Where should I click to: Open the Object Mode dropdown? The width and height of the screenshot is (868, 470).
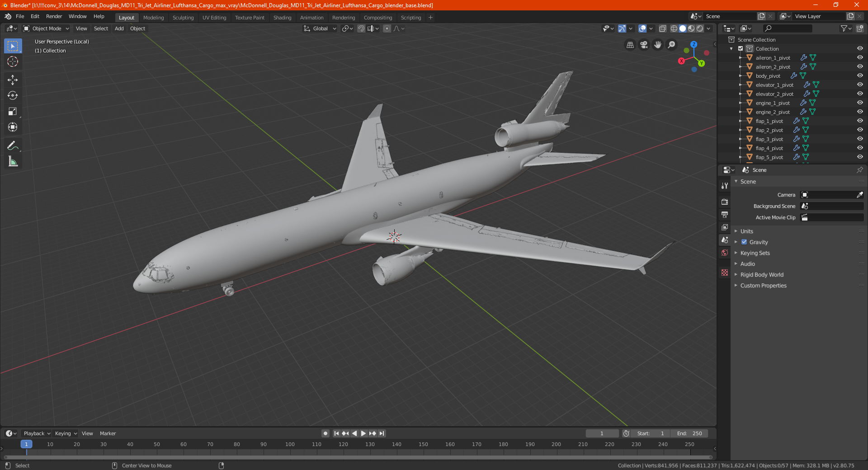click(46, 28)
